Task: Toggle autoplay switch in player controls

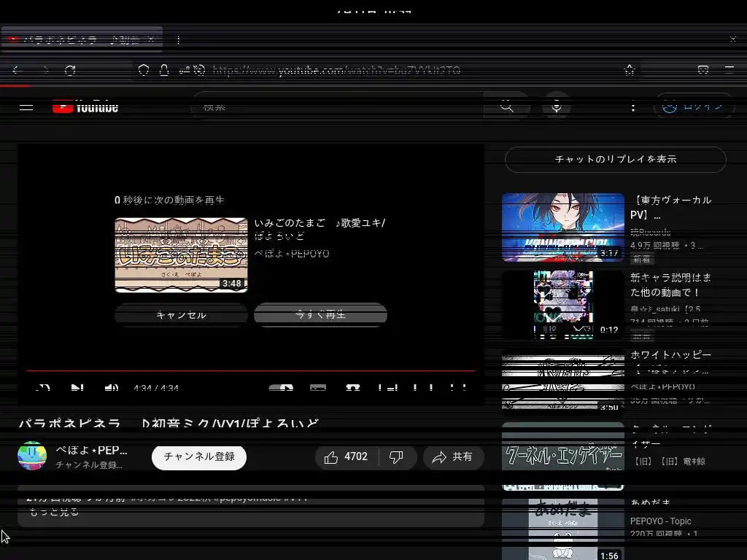Action: tap(281, 388)
